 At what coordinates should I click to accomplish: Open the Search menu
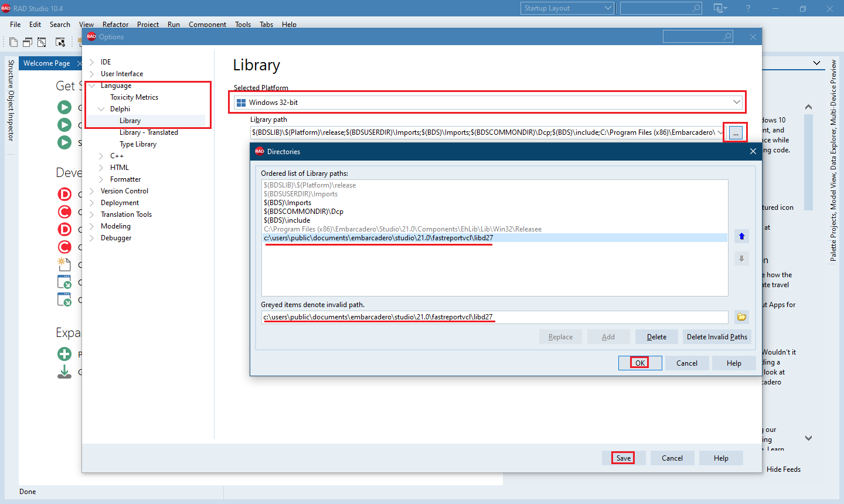point(60,25)
